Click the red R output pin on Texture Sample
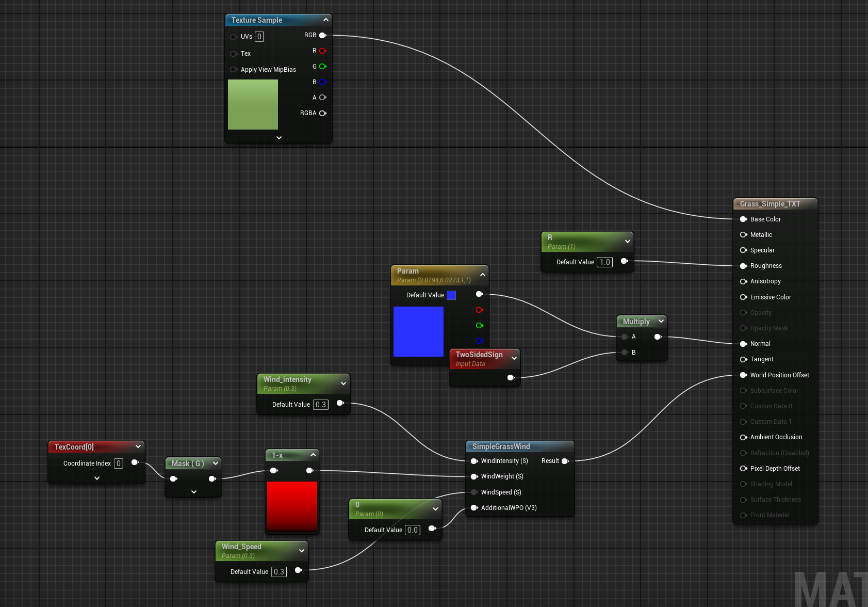Image resolution: width=868 pixels, height=607 pixels. pos(323,51)
